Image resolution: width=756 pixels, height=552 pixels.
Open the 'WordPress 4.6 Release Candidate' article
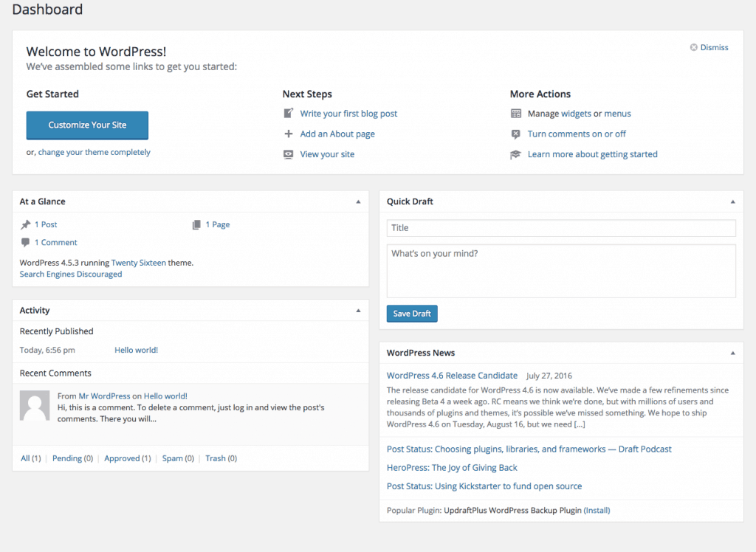(x=451, y=375)
